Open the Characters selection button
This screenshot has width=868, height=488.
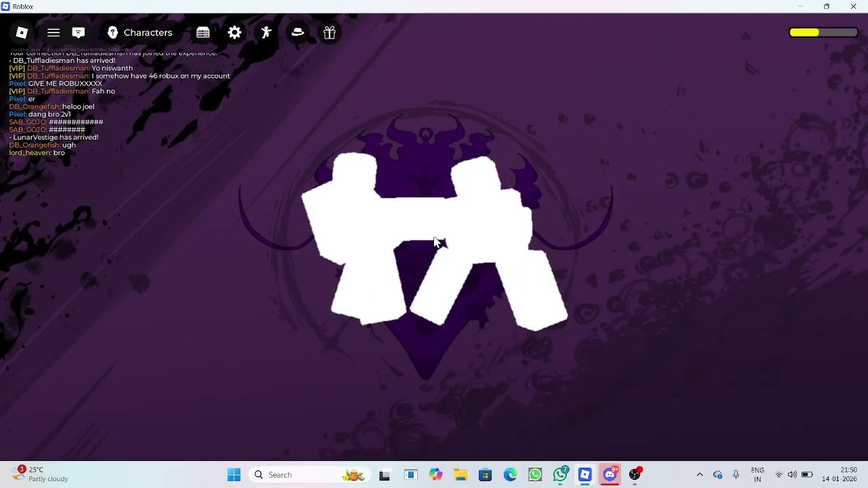pyautogui.click(x=140, y=33)
